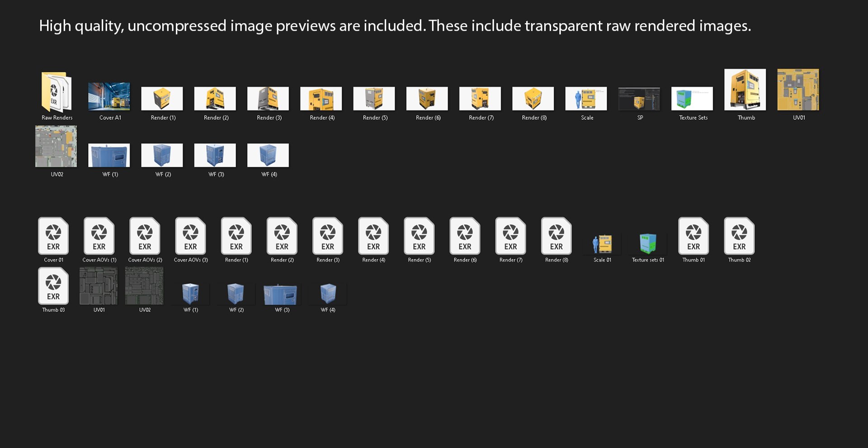Select the Scale image with blue figure
This screenshot has width=868, height=448.
click(586, 99)
